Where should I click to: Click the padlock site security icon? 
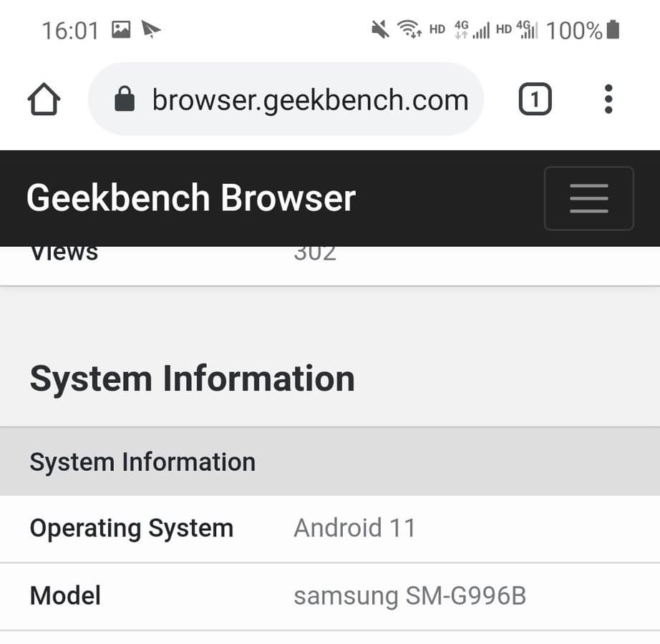125,99
